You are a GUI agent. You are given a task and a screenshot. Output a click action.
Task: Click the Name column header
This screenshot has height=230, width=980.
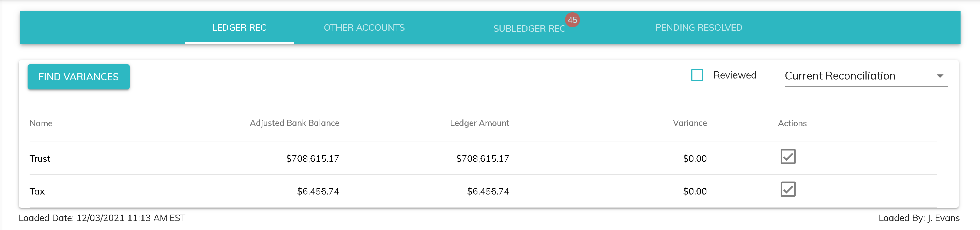[41, 124]
